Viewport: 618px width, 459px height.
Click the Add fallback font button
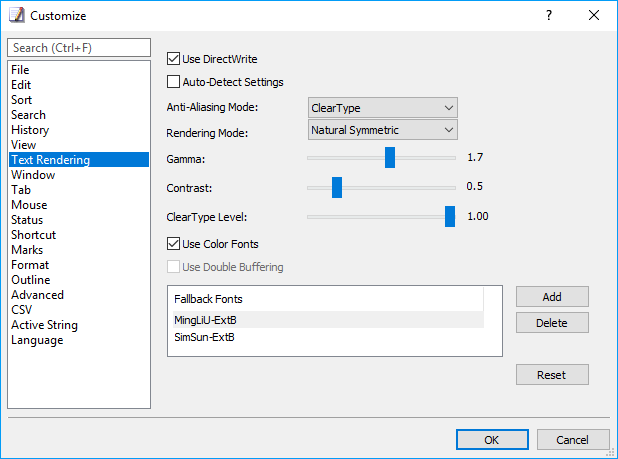(x=552, y=296)
